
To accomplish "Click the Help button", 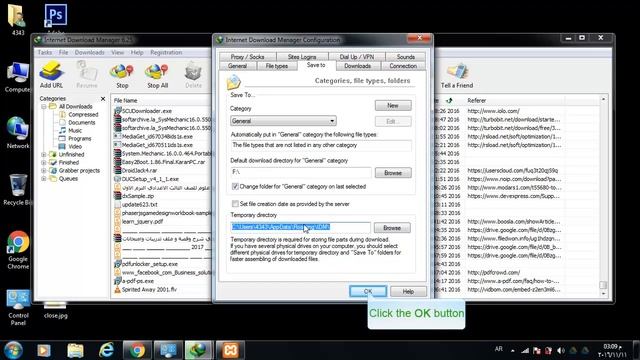I will (x=408, y=291).
